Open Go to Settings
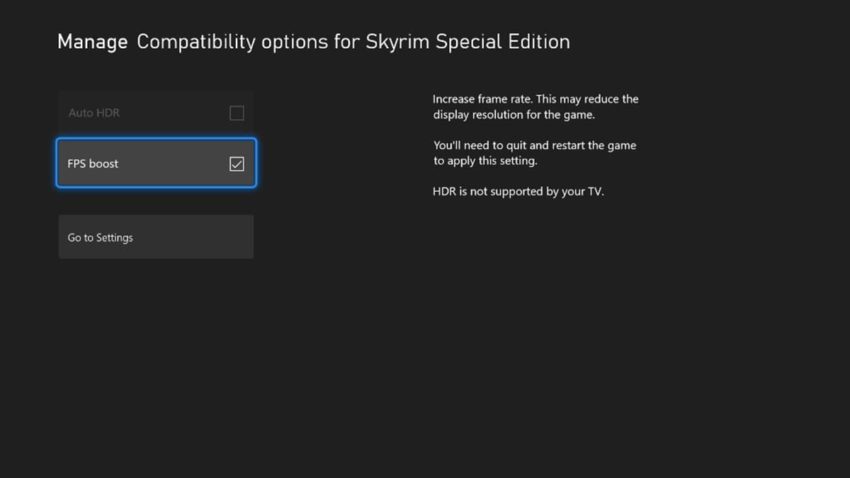 [156, 237]
